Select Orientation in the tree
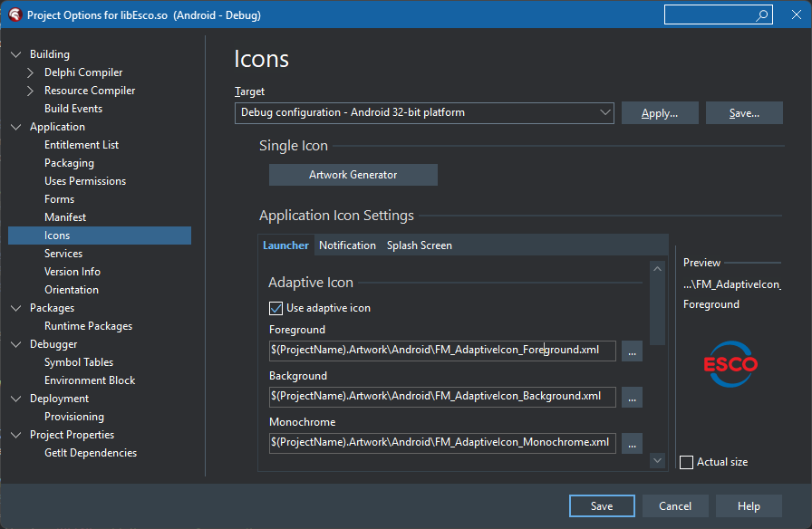812x529 pixels. click(x=72, y=290)
